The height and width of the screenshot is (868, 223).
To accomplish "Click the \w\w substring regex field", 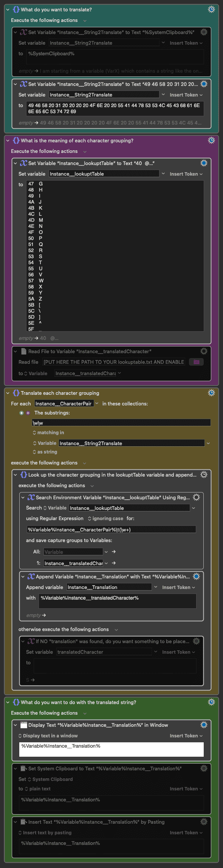I will point(121,423).
